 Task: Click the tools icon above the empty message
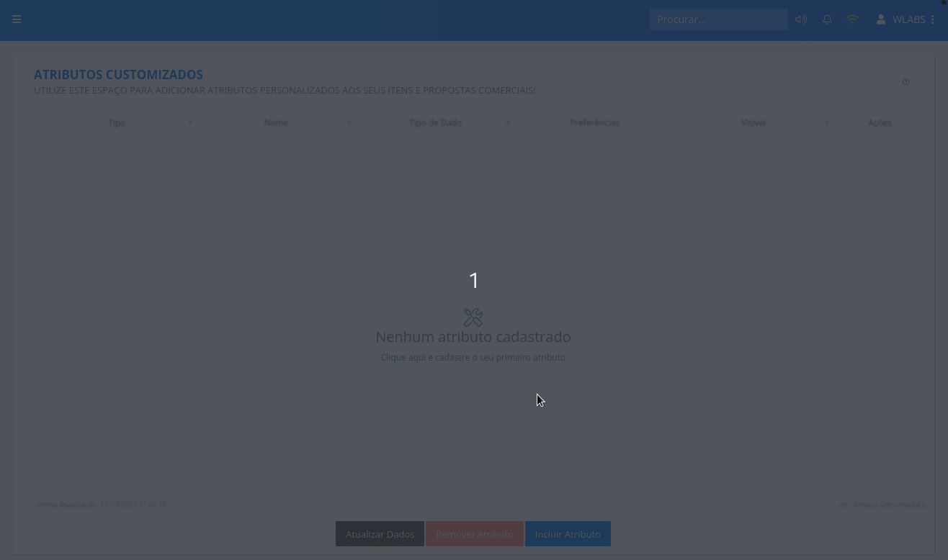click(x=473, y=317)
